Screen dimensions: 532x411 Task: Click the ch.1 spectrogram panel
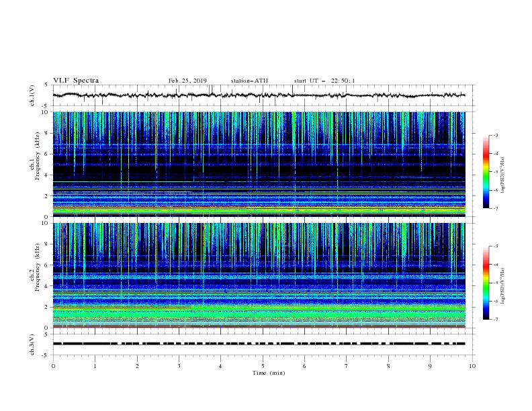click(259, 164)
